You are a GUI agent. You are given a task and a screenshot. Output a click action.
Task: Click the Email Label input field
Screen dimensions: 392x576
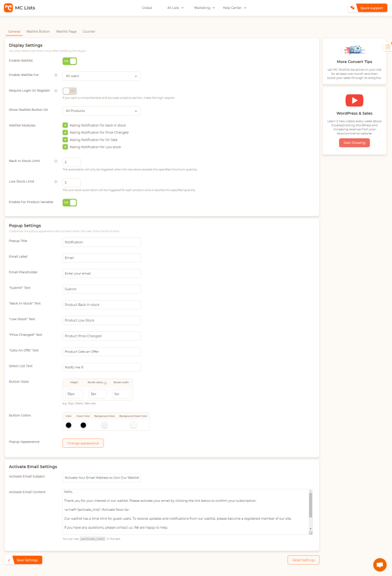tap(101, 258)
